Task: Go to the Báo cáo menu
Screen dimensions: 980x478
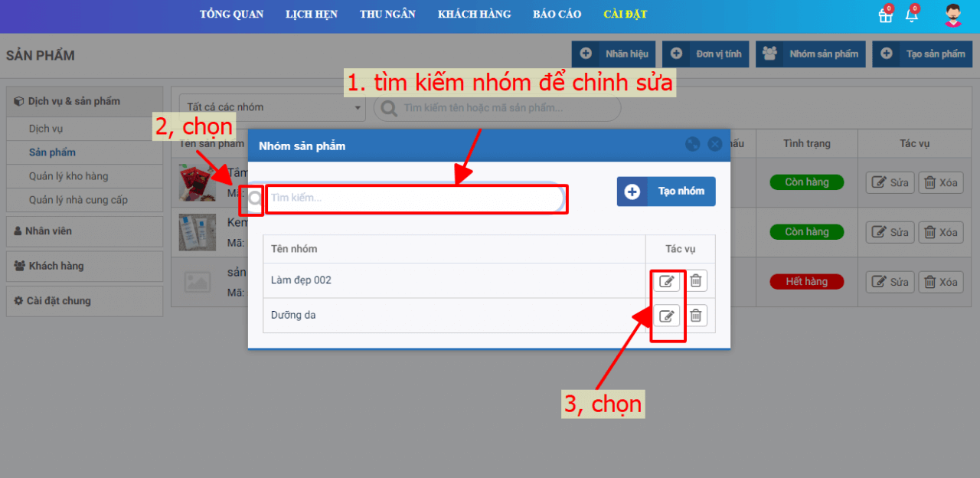Action: [557, 15]
